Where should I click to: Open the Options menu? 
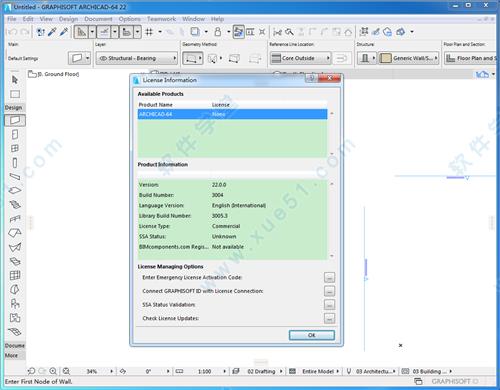click(x=129, y=19)
